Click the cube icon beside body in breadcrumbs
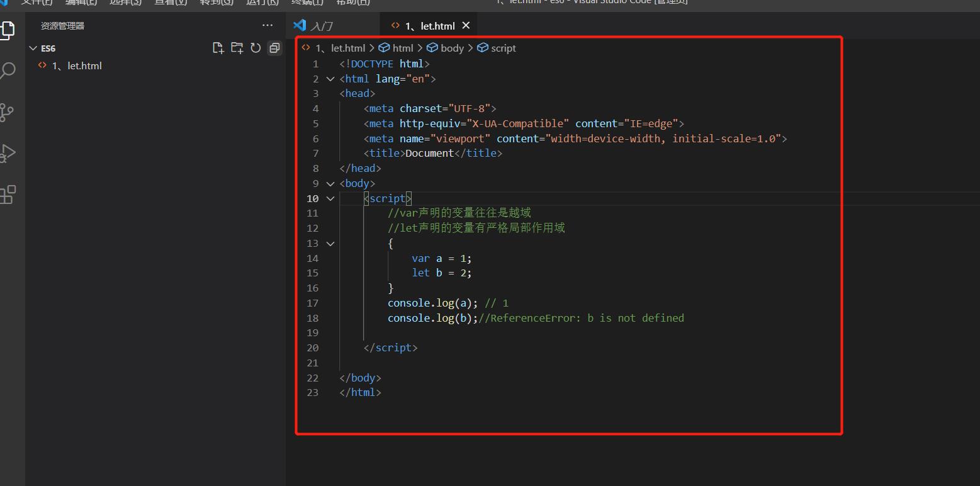980x486 pixels. 432,48
